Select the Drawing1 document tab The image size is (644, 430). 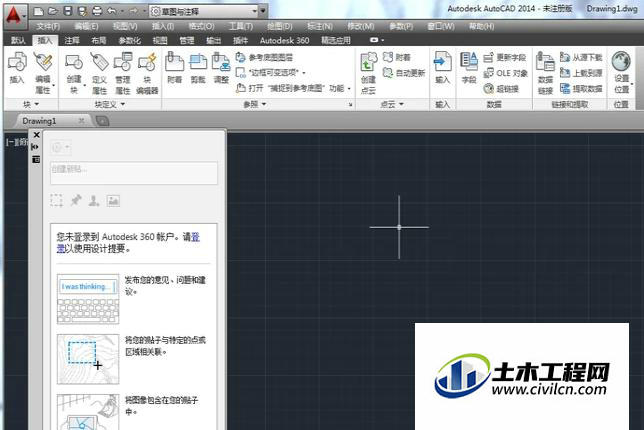[39, 121]
